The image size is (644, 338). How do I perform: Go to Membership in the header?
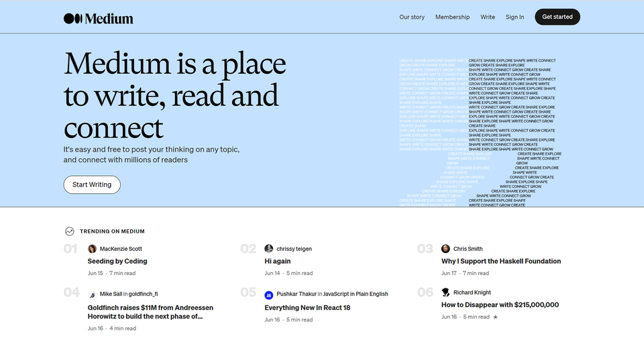[x=452, y=17]
